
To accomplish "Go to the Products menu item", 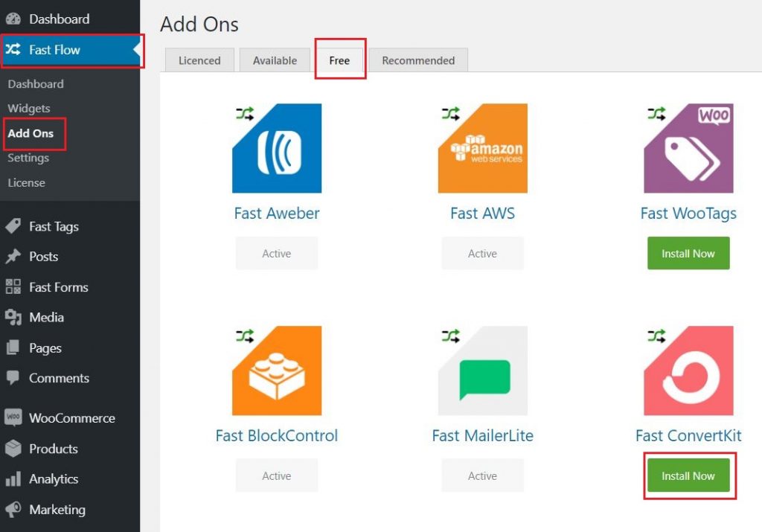I will click(x=70, y=449).
